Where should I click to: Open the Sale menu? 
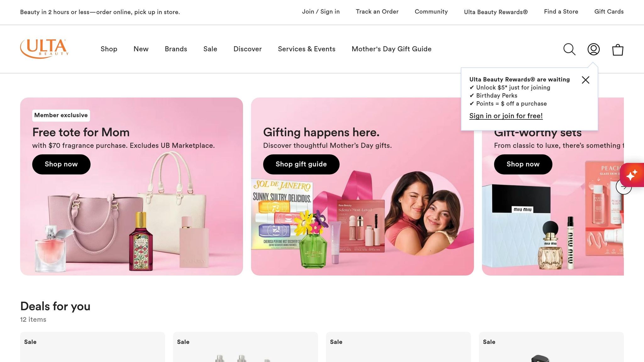tap(210, 49)
